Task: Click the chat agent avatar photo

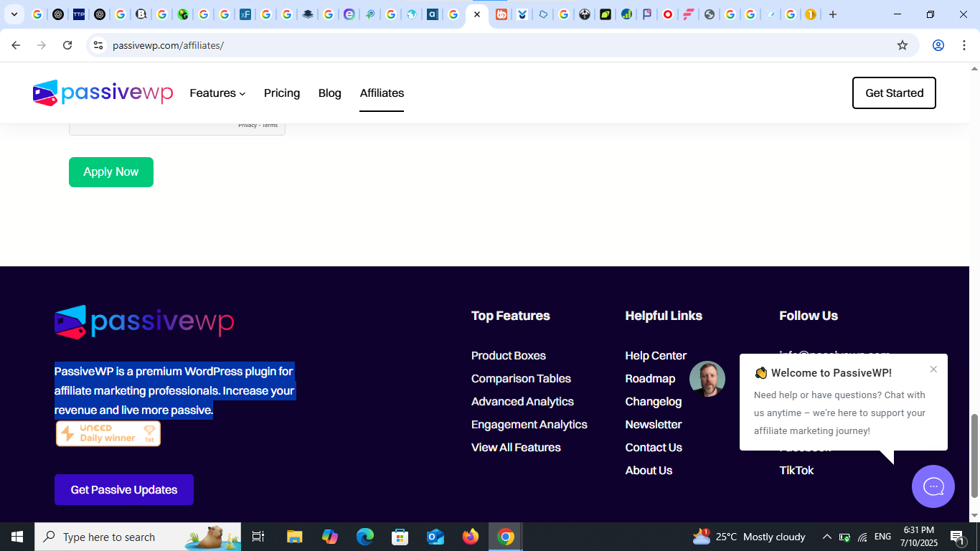Action: 707,379
